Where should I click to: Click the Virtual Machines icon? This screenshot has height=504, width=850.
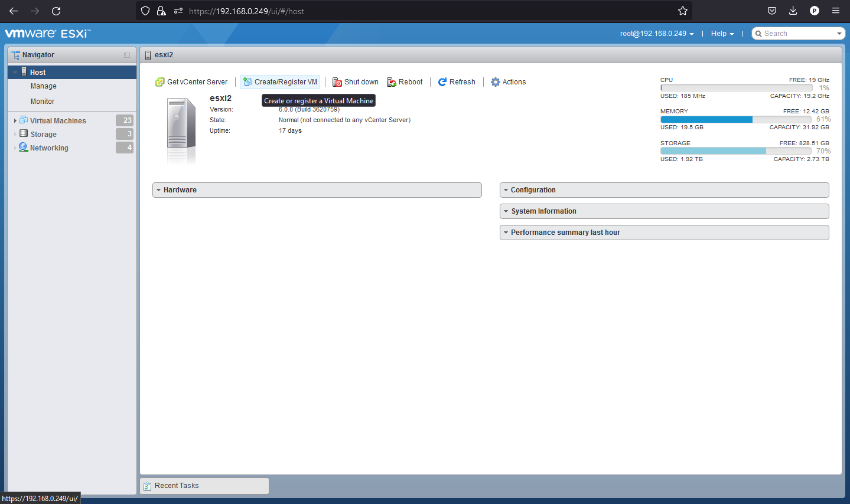pyautogui.click(x=24, y=120)
